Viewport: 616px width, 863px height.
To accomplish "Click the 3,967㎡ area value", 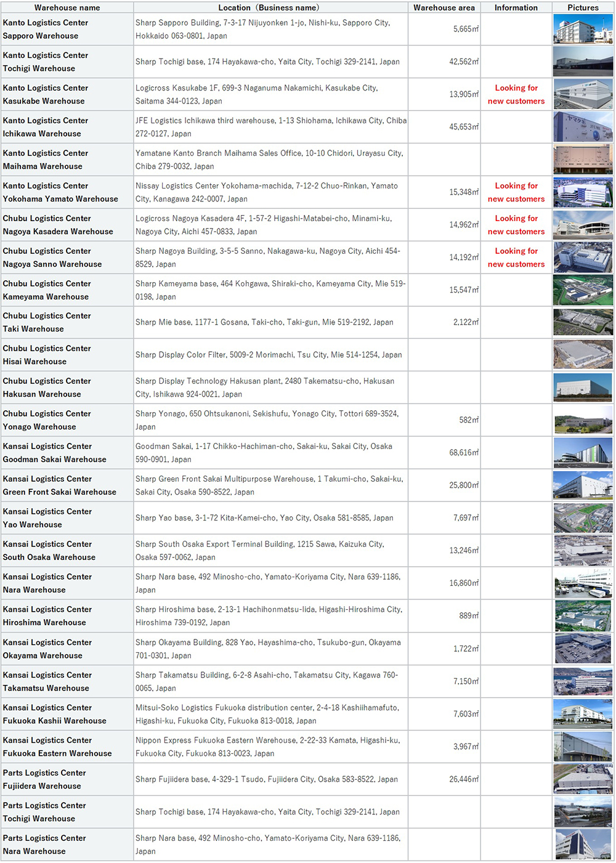I will pos(466,747).
